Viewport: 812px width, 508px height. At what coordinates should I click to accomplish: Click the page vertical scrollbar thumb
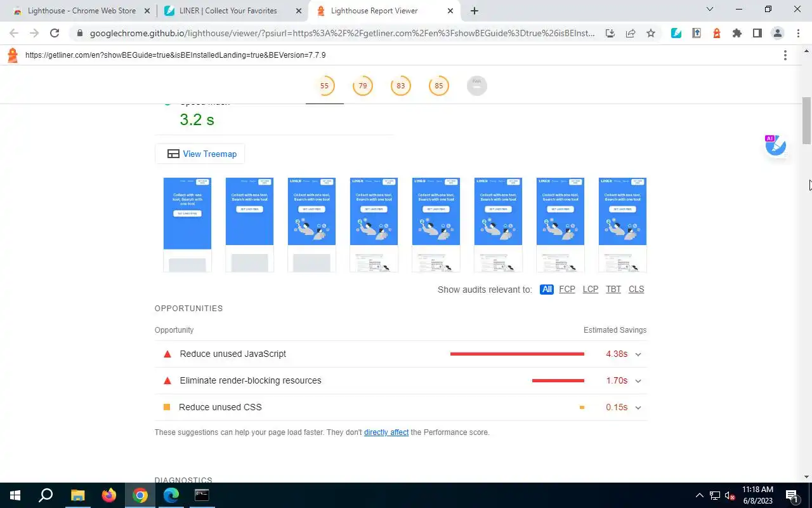807,121
